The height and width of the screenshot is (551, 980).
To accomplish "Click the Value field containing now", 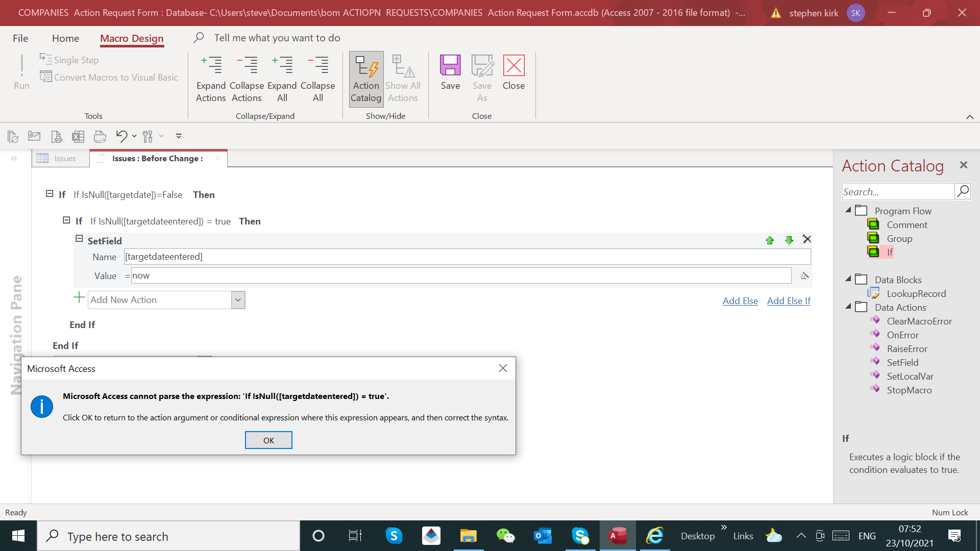I will pyautogui.click(x=459, y=276).
